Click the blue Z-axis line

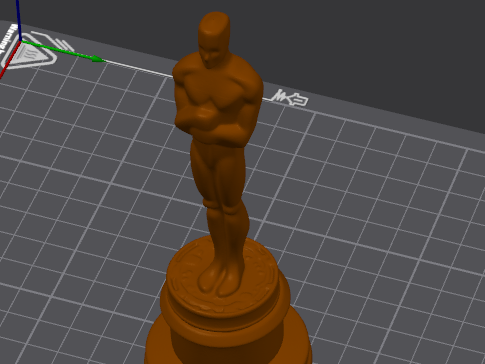[x=18, y=20]
